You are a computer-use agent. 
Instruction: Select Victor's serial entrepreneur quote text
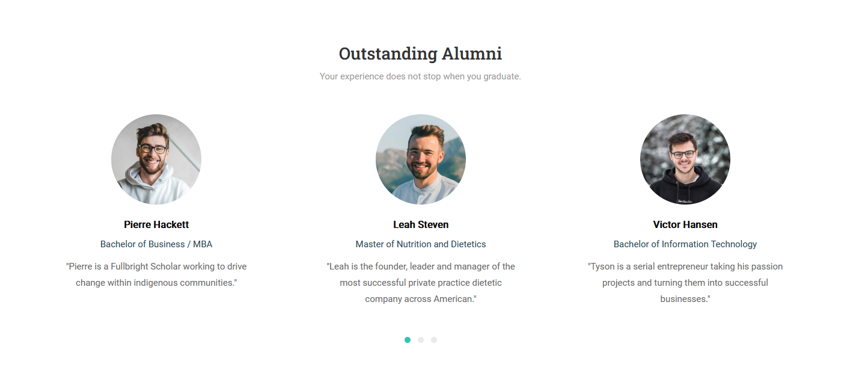pos(685,282)
